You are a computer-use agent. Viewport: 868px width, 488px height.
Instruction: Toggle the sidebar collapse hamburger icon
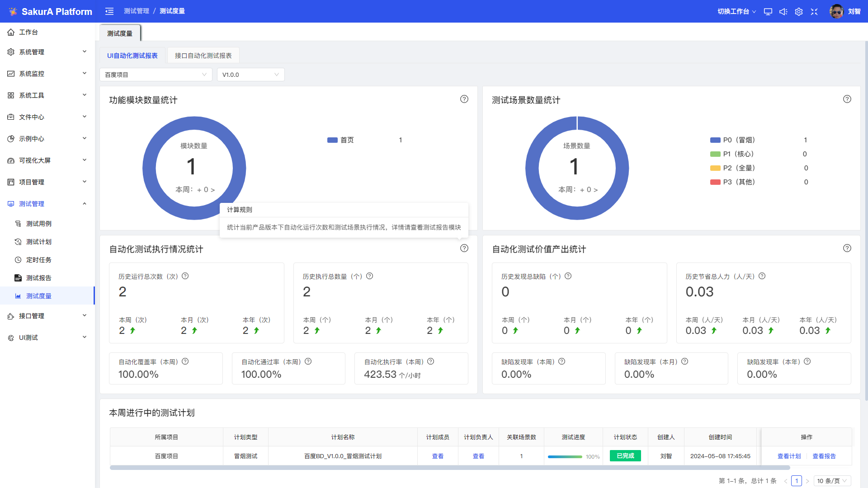[109, 11]
